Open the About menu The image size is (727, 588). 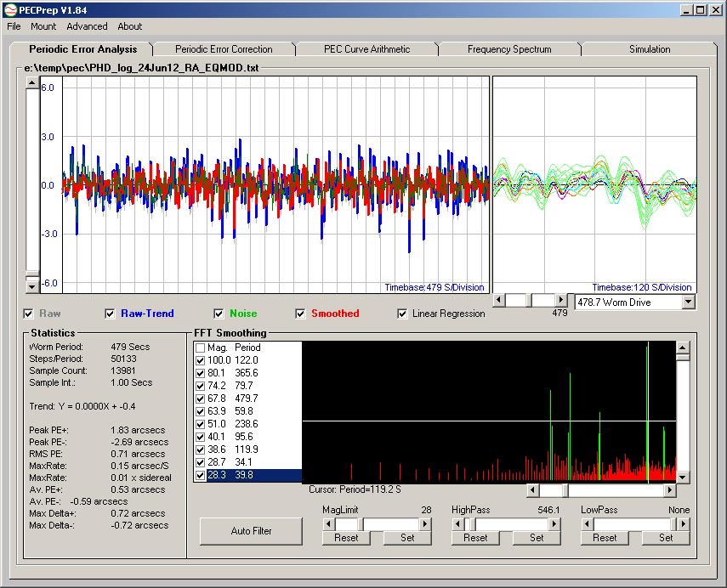(x=130, y=26)
